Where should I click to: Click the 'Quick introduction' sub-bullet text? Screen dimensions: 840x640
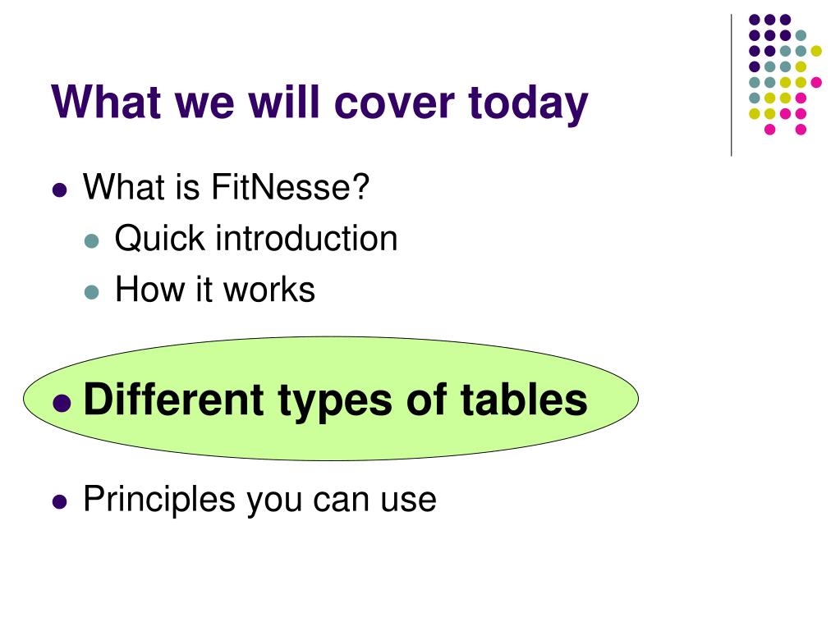tap(256, 238)
